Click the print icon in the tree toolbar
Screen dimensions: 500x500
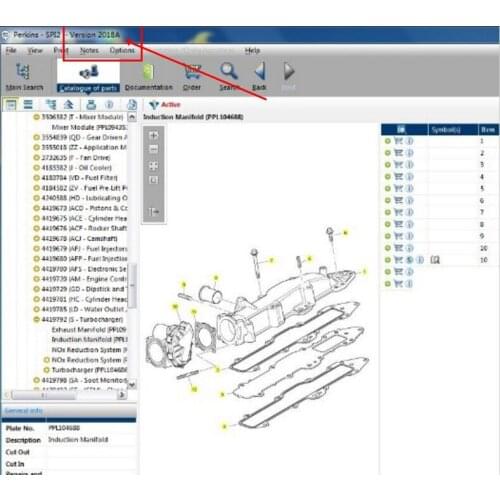click(x=91, y=105)
